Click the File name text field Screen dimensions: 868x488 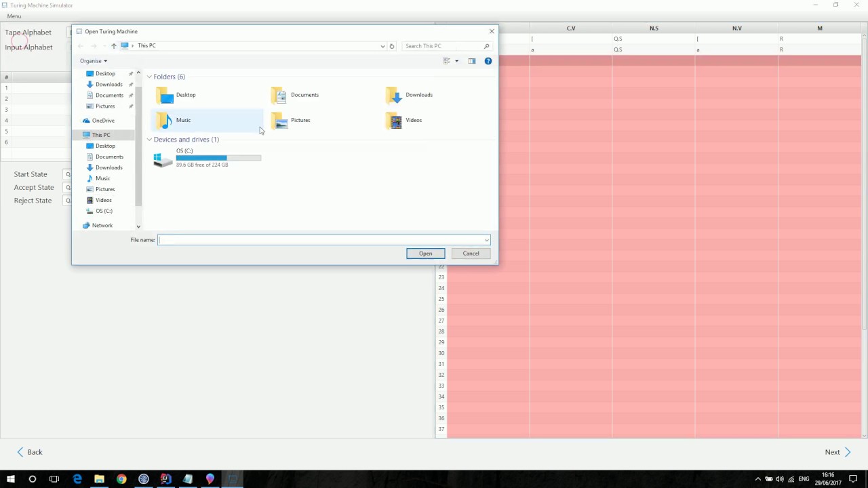(319, 240)
